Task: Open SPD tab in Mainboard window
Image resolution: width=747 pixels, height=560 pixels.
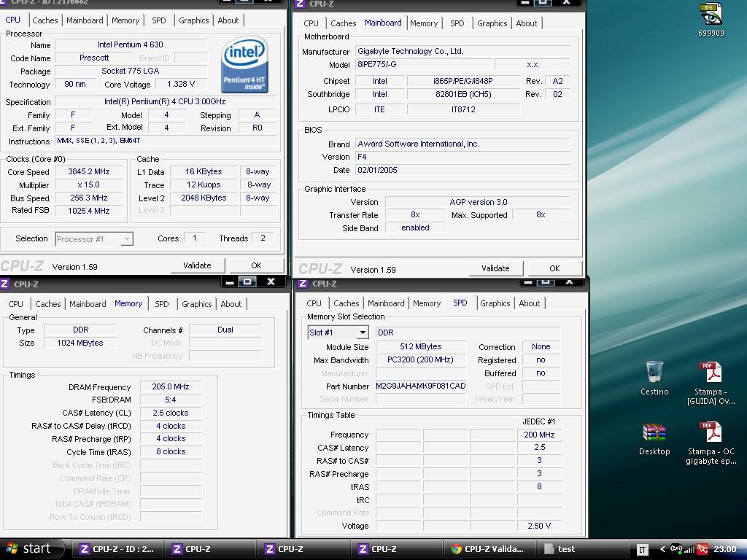Action: click(x=457, y=23)
